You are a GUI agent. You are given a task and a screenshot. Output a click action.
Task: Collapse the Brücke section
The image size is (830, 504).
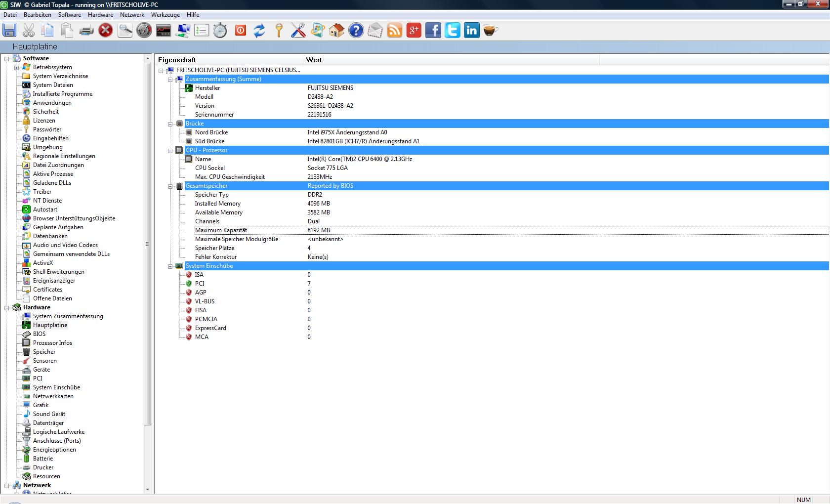click(x=170, y=124)
